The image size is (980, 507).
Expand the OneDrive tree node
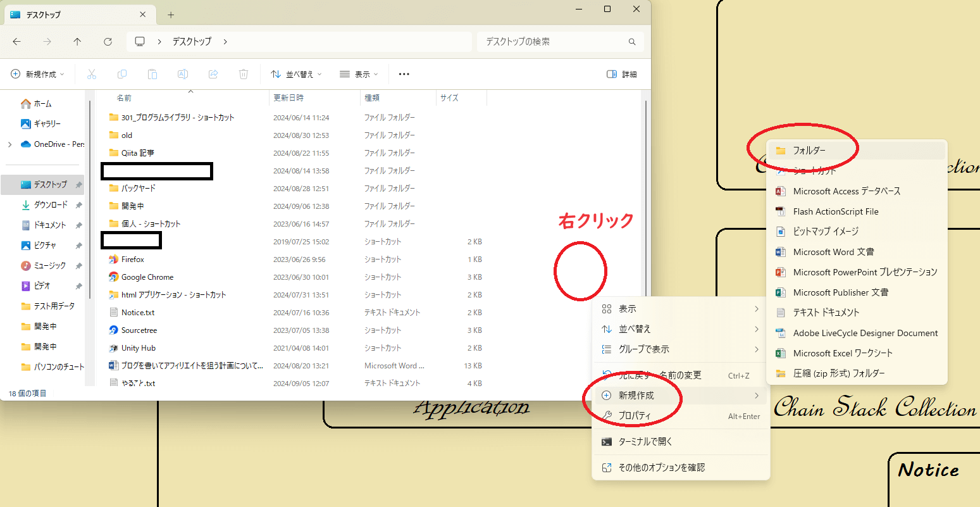(9, 144)
